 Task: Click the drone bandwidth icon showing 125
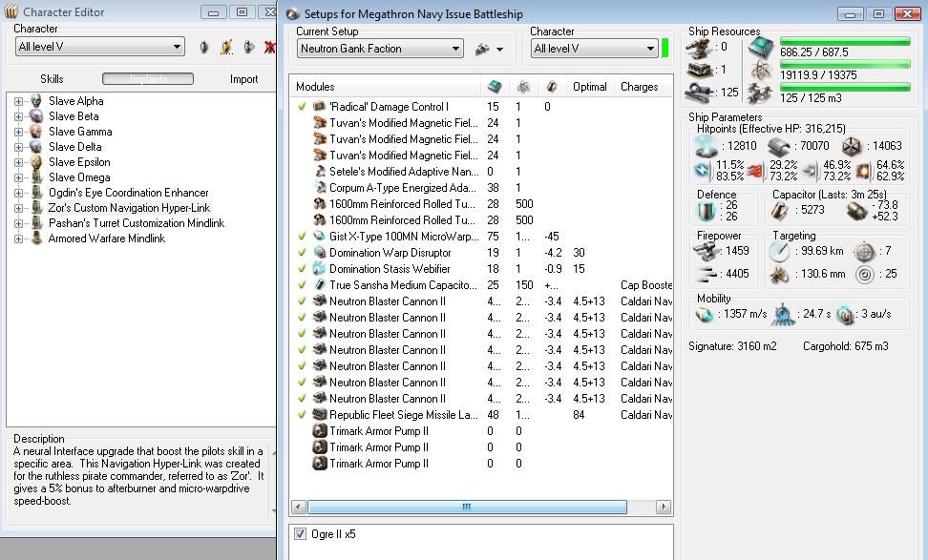(x=700, y=93)
